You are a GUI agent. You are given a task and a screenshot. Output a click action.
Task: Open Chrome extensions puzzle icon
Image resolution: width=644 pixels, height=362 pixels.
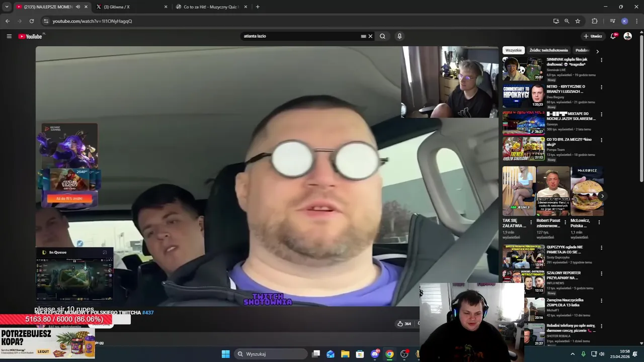click(x=595, y=21)
